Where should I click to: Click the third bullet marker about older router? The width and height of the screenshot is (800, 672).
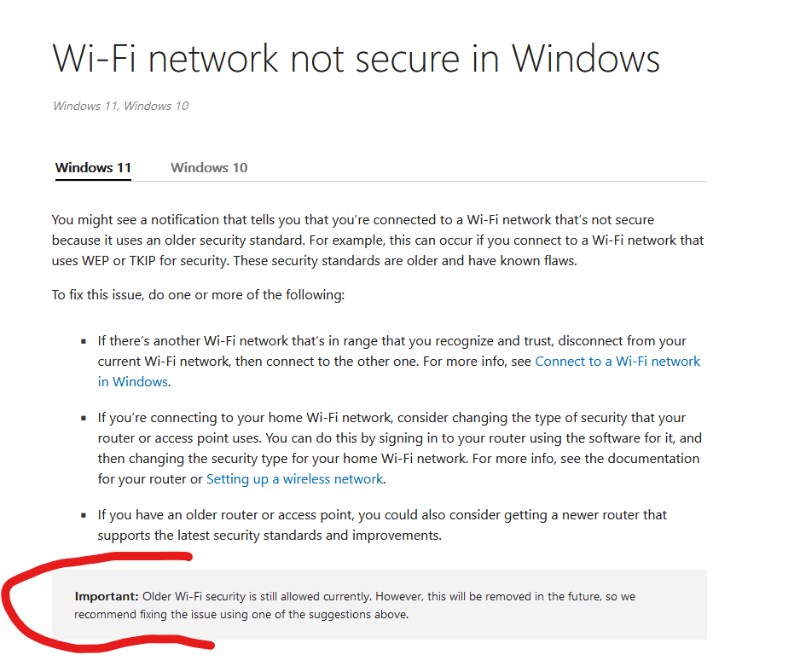pyautogui.click(x=84, y=515)
